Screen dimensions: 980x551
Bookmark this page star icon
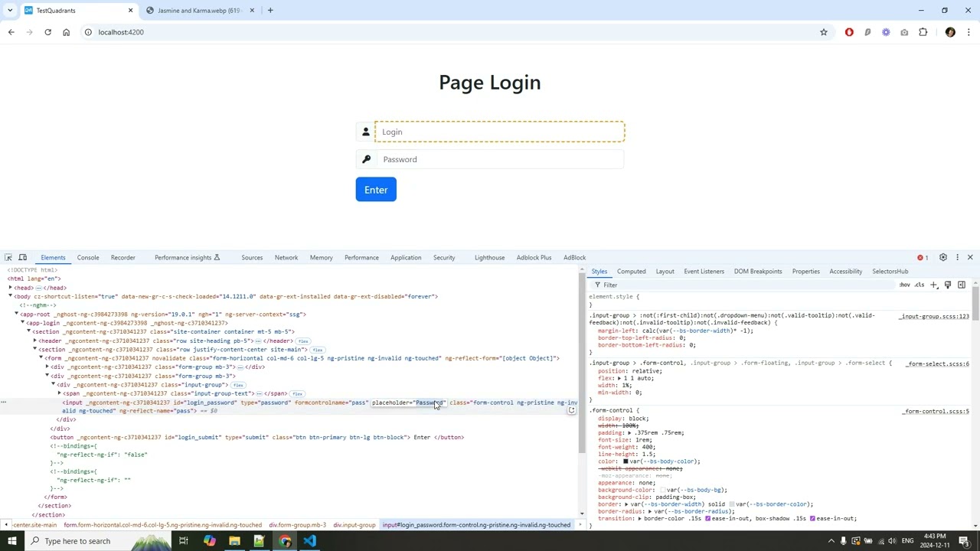coord(824,32)
